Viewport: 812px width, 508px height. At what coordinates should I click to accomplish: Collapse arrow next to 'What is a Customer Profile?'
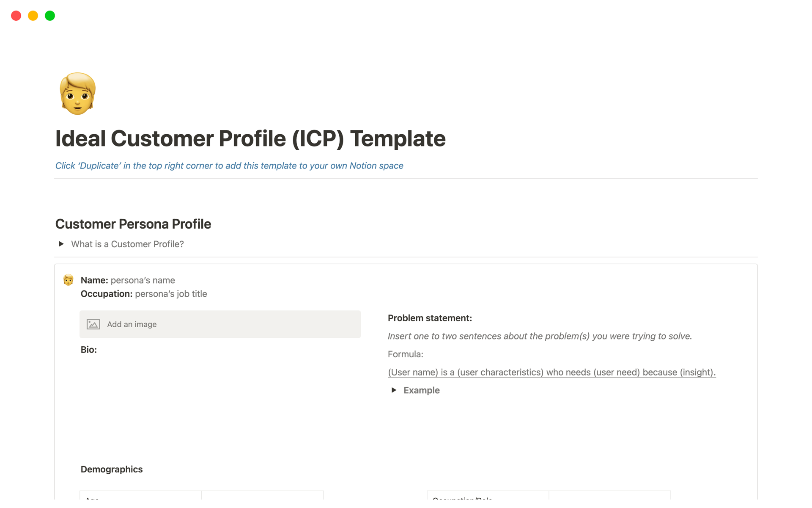(61, 244)
